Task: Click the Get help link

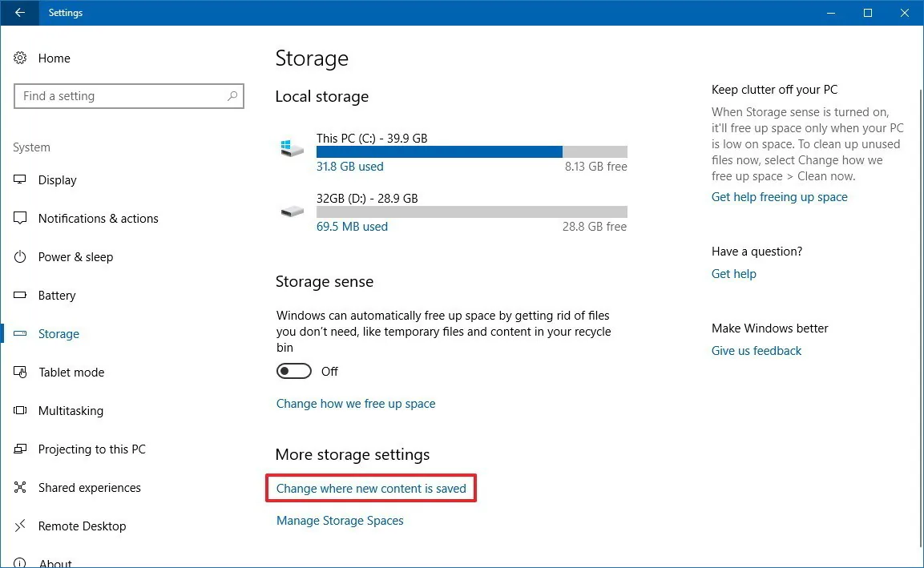Action: pos(733,273)
